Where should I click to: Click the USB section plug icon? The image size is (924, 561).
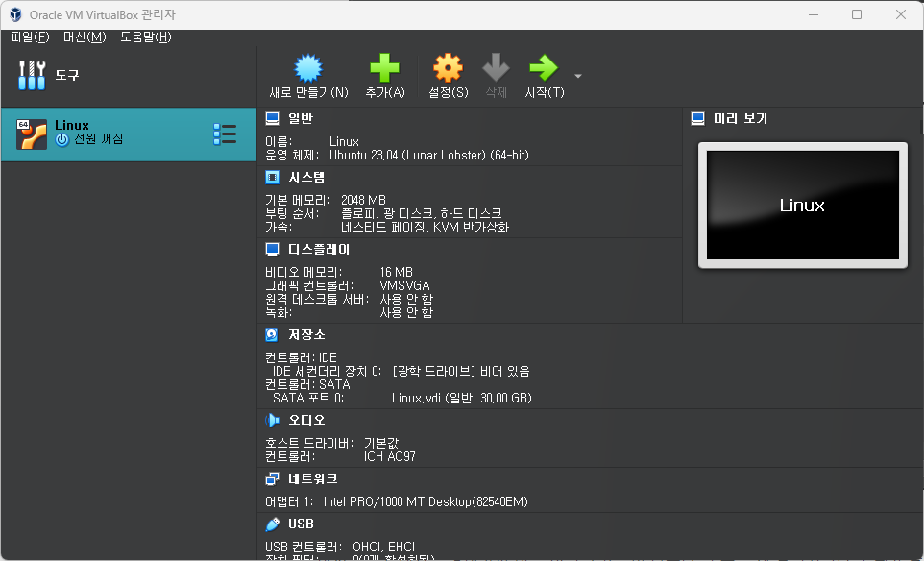(272, 524)
